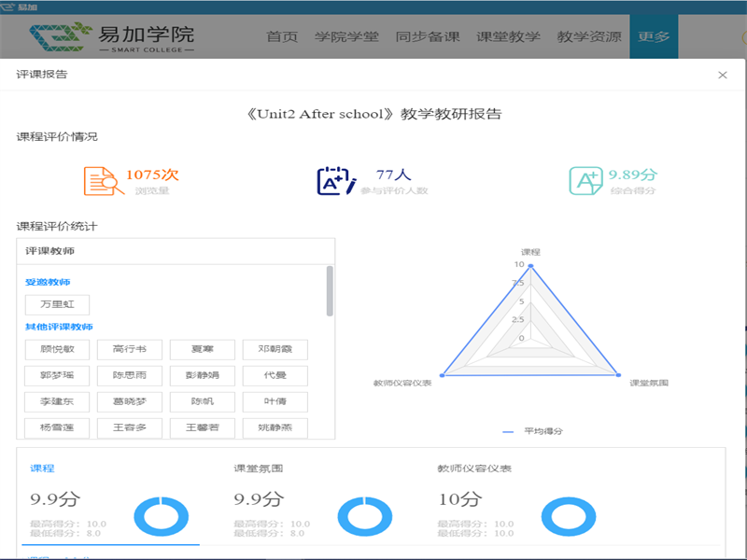
Task: Open 学院学堂 navigation item
Action: click(346, 37)
